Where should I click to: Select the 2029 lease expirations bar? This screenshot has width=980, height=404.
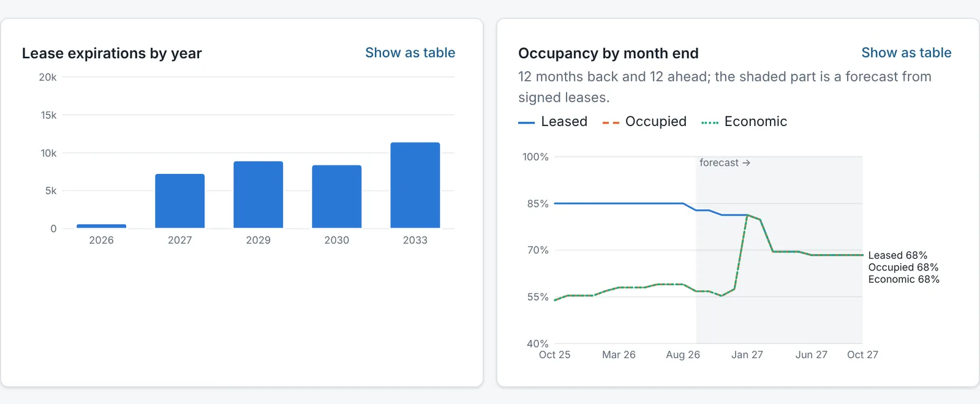258,195
